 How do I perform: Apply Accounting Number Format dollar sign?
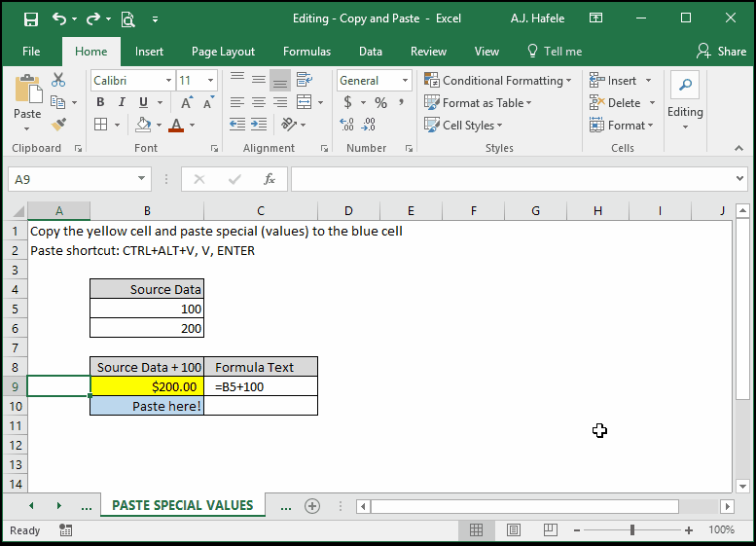click(347, 102)
